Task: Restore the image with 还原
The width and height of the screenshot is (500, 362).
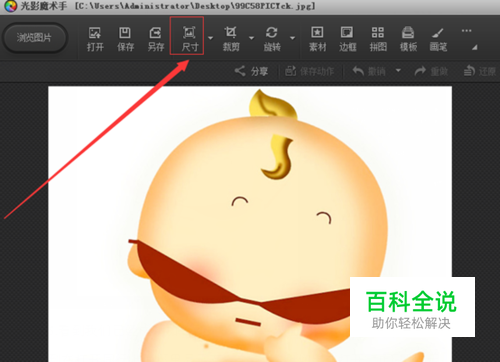Action: click(480, 71)
